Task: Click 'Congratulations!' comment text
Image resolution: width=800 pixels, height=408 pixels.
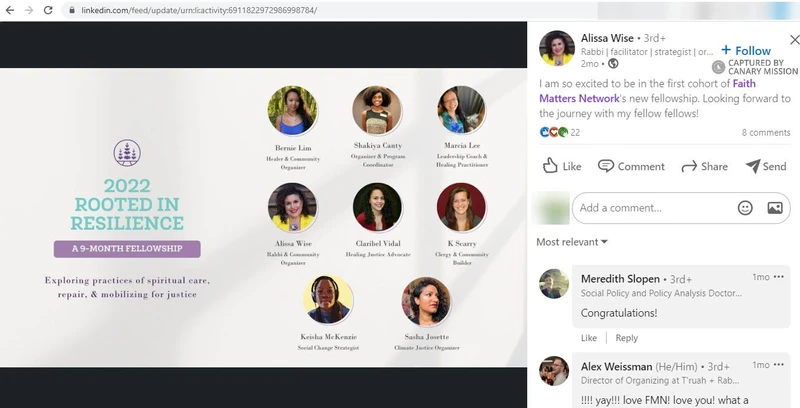Action: pyautogui.click(x=619, y=313)
